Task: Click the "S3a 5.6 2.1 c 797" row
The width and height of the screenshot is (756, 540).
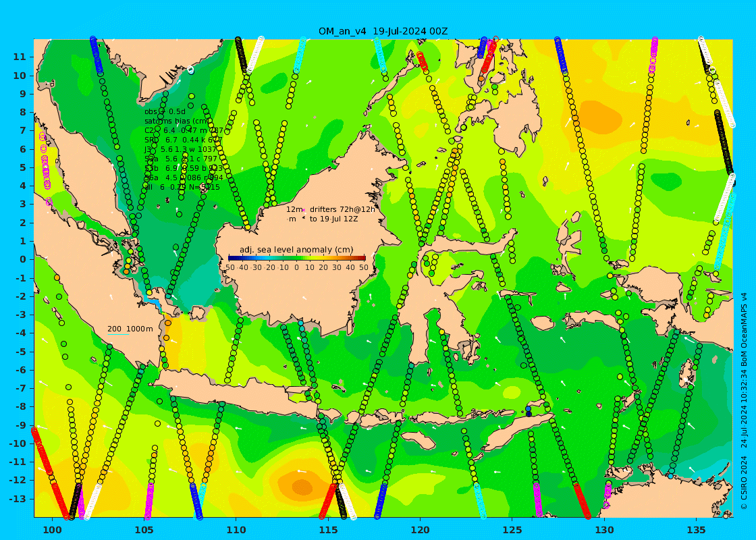Action: pyautogui.click(x=181, y=159)
